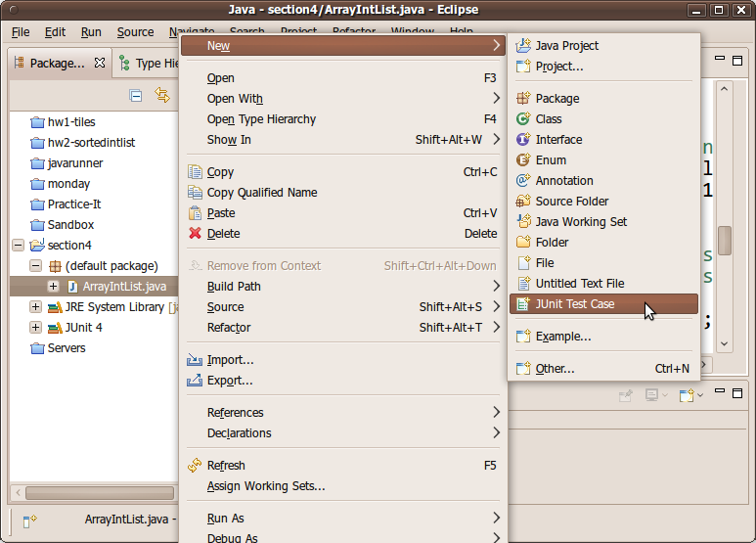Click Refresh in the context menu

(226, 466)
